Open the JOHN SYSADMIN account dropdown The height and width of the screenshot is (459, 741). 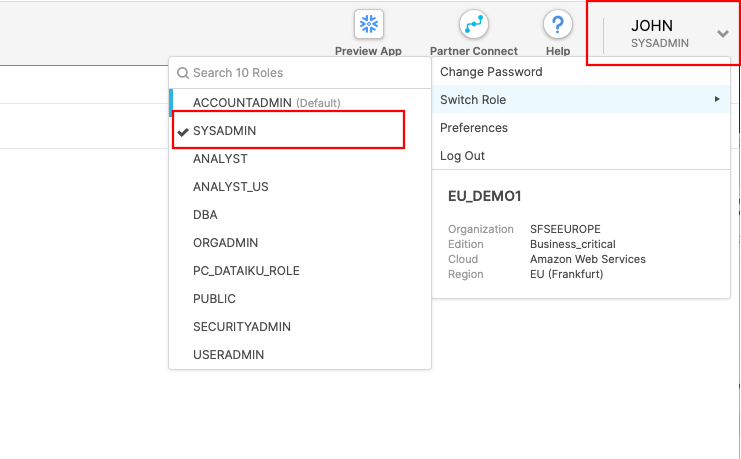point(660,33)
